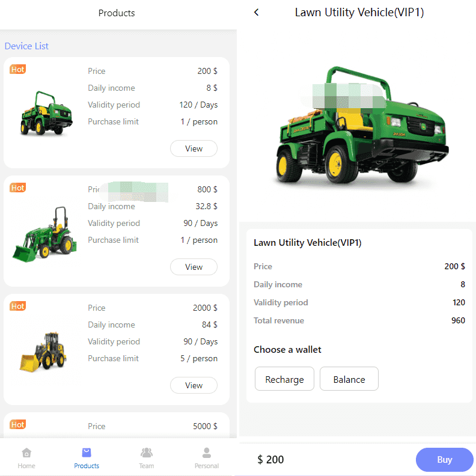Click the Hot badge on the 800 $ device
This screenshot has height=476, width=476.
coord(18,188)
